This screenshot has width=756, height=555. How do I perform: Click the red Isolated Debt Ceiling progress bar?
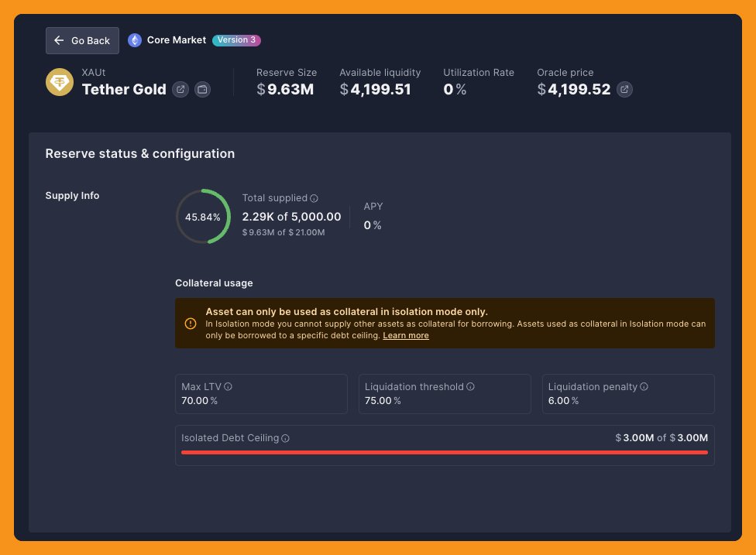pos(445,452)
